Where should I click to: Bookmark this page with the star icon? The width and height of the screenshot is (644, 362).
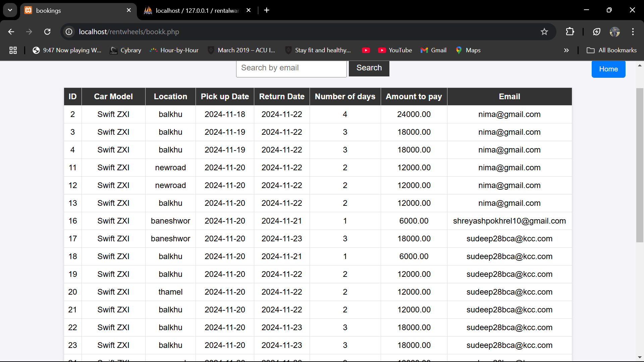click(544, 32)
